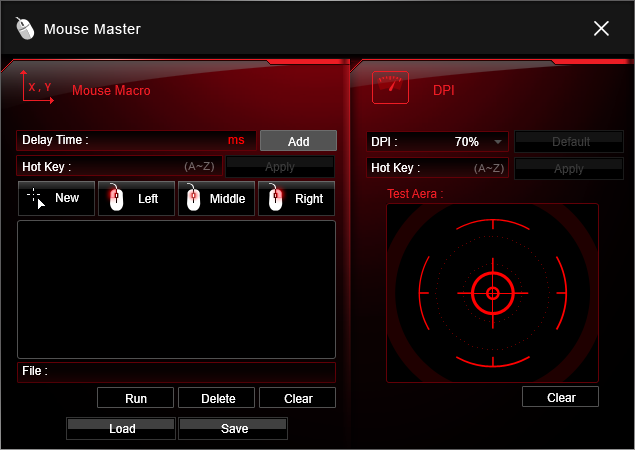The height and width of the screenshot is (450, 635).
Task: Click the crosshair center in Test Area
Action: 492,293
